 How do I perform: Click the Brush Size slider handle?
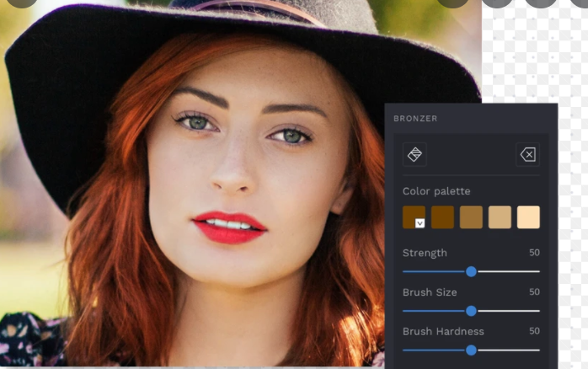[472, 311]
